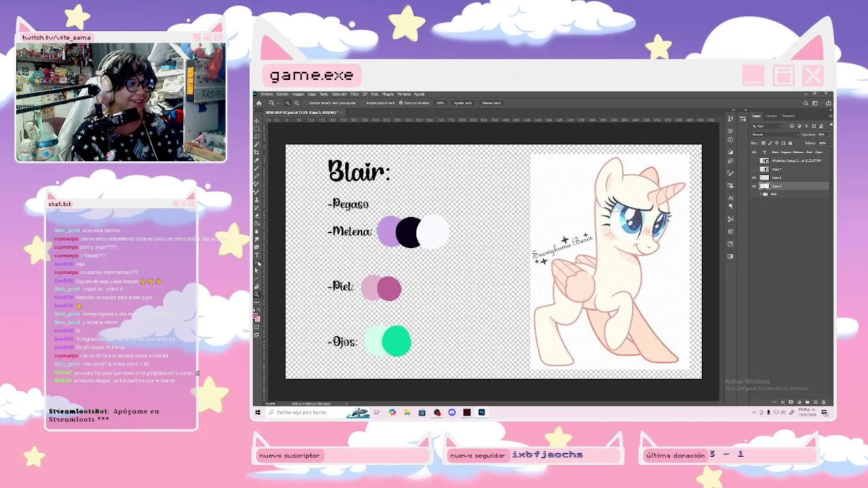Screen dimensions: 868x488
Task: Open the Opacidad value dropdown arrow
Action: point(830,134)
